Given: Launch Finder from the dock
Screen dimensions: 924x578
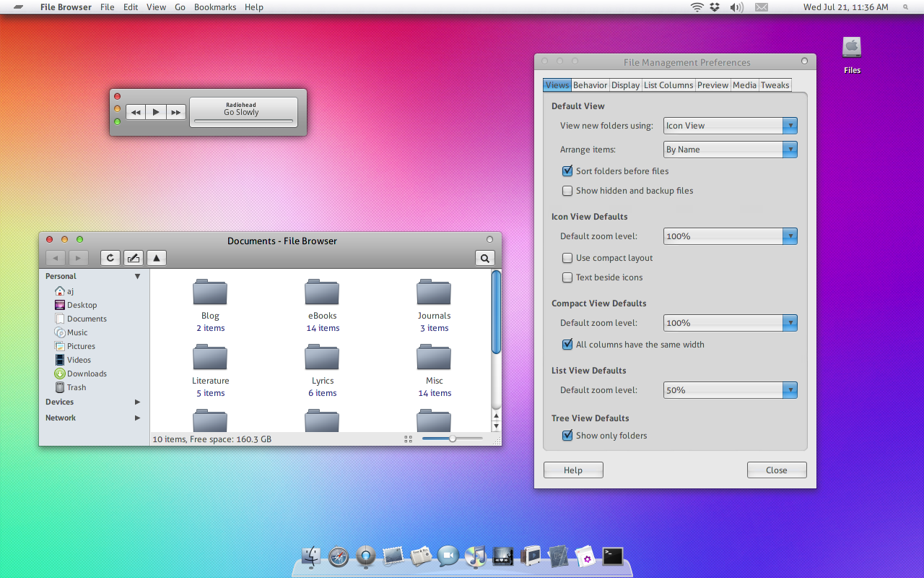Looking at the screenshot, I should 311,556.
